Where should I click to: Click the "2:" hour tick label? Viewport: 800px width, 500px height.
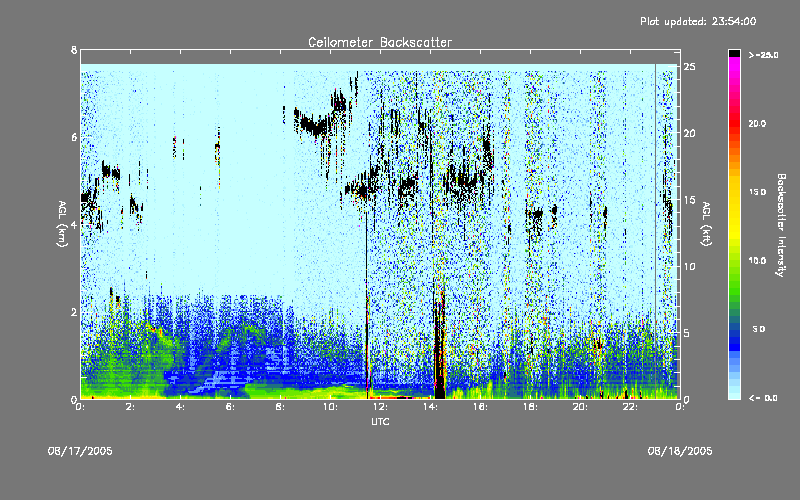[x=131, y=407]
